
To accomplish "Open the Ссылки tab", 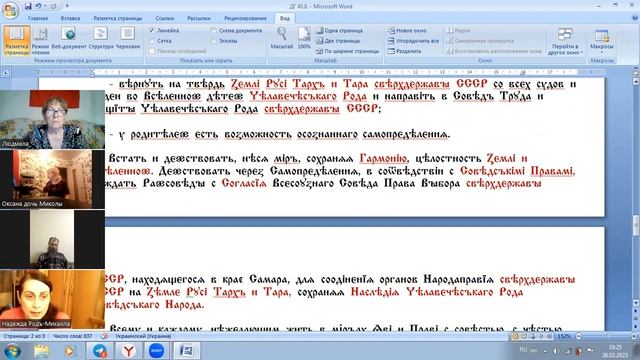I will click(164, 18).
